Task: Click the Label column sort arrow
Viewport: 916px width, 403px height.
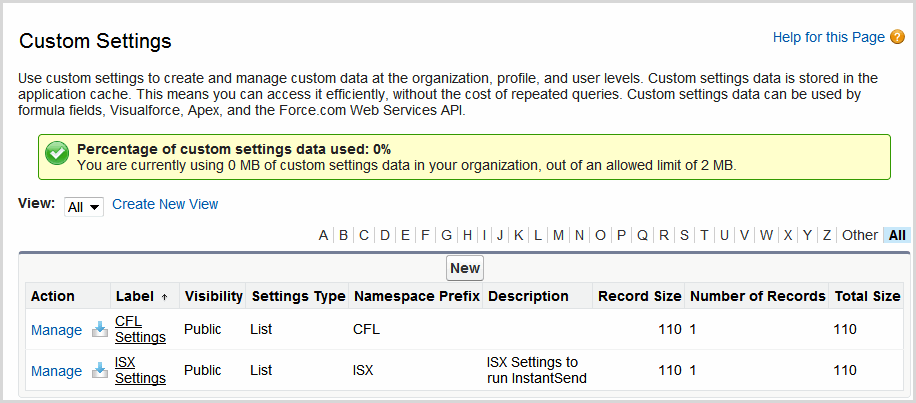Action: pyautogui.click(x=164, y=297)
